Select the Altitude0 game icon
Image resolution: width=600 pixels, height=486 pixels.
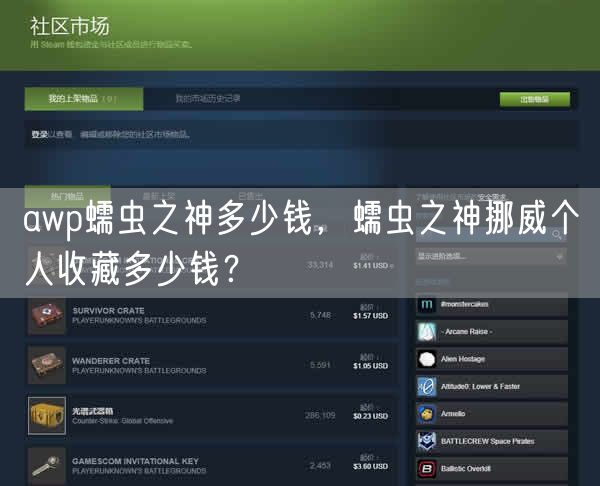pos(426,387)
